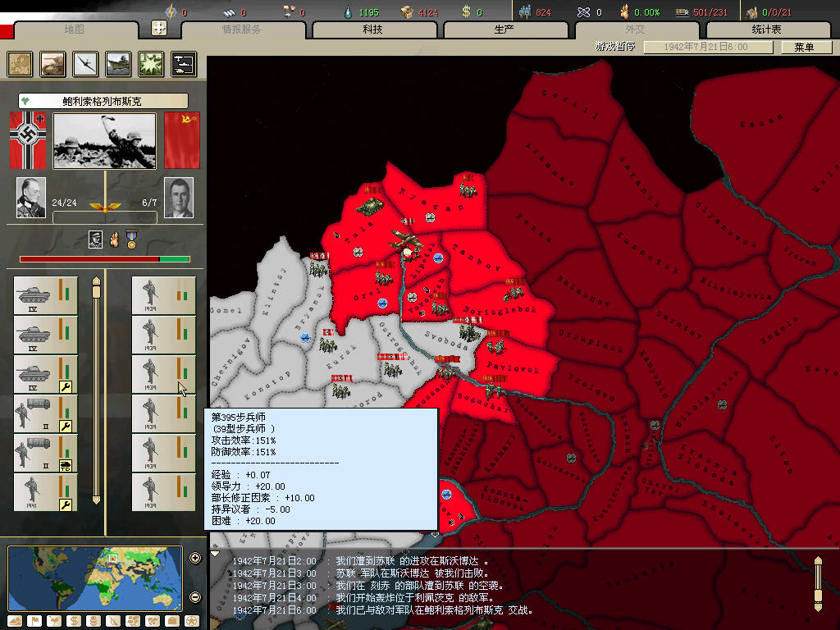
Task: Click the manpower soldiers icon showing 824
Action: point(525,11)
